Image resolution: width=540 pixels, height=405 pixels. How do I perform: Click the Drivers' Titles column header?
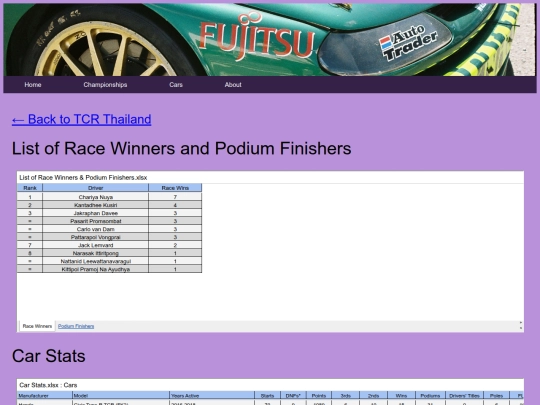[x=465, y=396]
